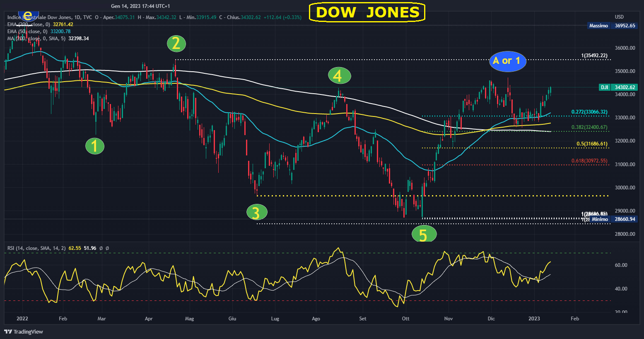Click the Mag label on time axis

(189, 319)
